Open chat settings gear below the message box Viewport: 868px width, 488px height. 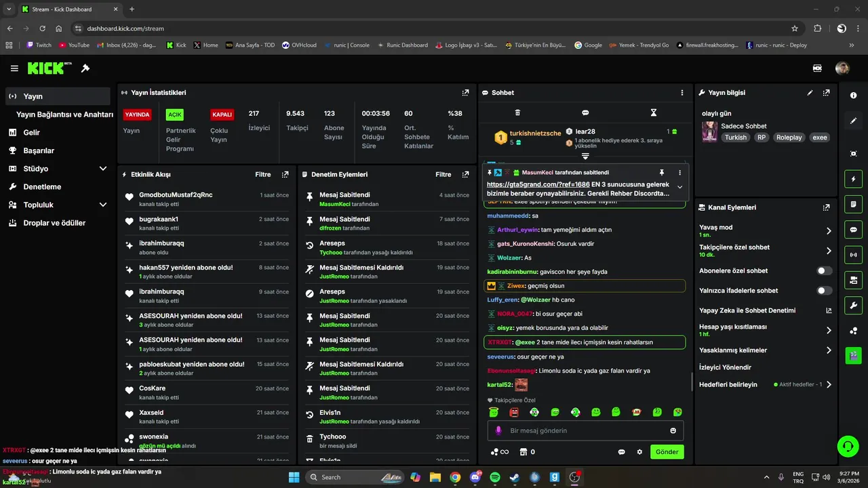point(639,451)
